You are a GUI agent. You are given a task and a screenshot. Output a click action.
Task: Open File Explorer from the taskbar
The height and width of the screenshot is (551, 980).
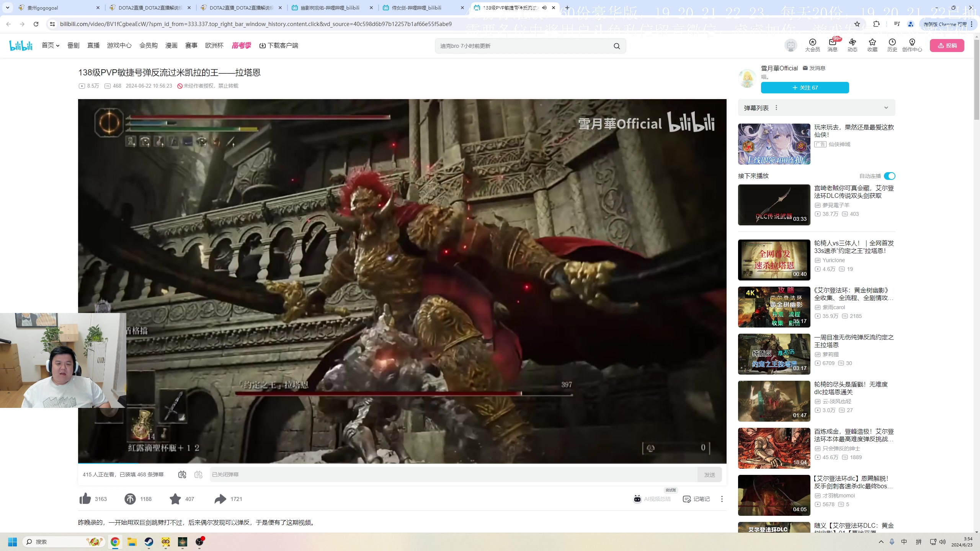[132, 541]
